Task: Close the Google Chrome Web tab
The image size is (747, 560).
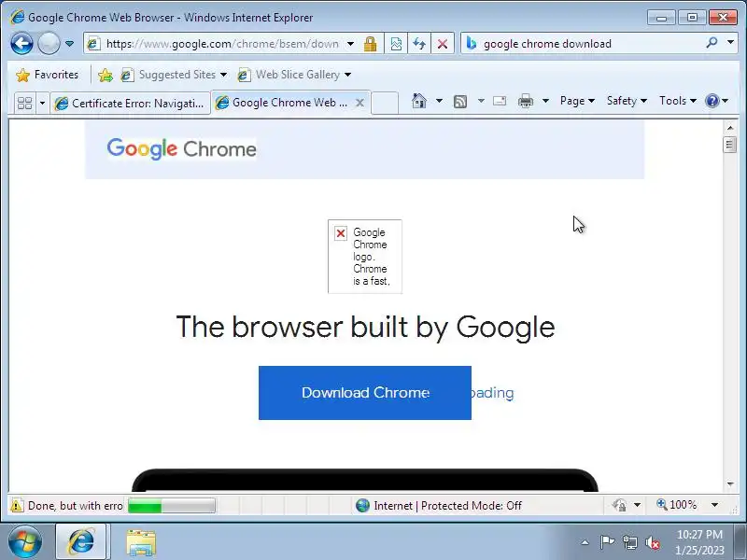Action: pos(360,103)
